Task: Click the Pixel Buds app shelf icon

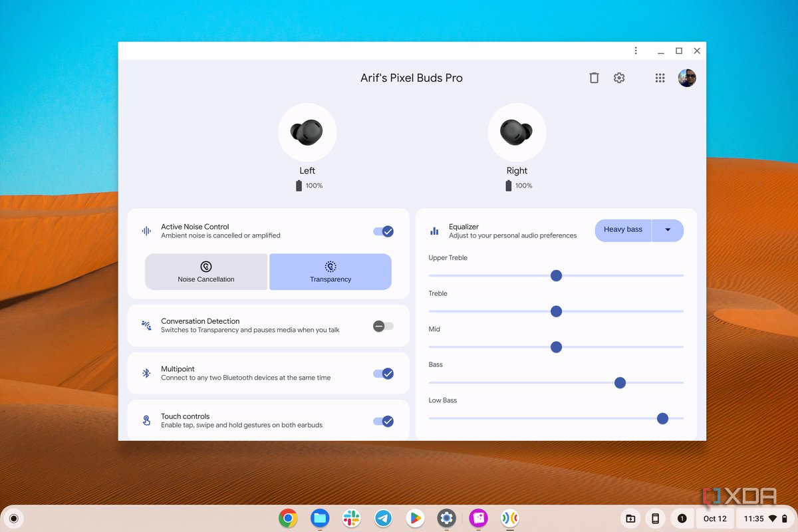Action: pos(509,518)
